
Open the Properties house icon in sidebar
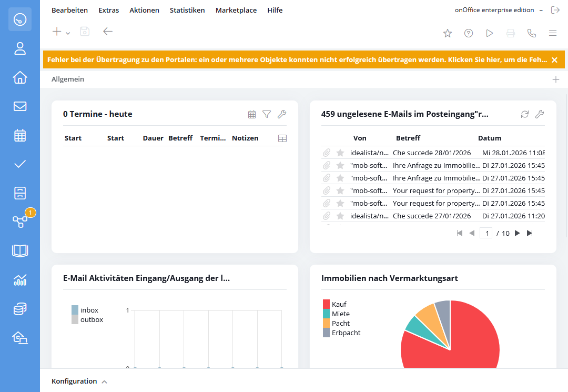tap(20, 77)
